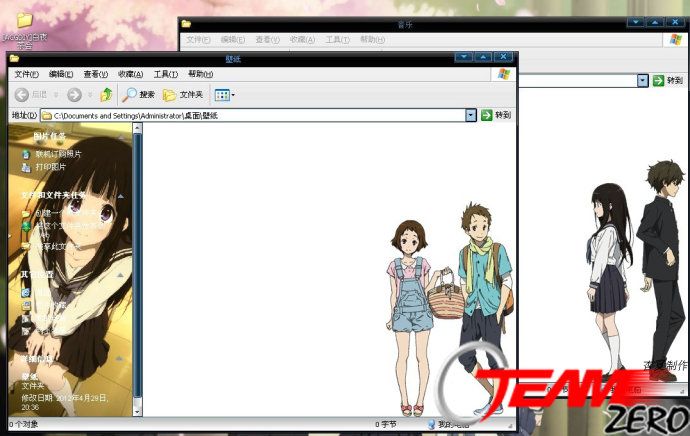
Task: Open the 工具(T) menu in 壁纸 window
Action: [165, 74]
